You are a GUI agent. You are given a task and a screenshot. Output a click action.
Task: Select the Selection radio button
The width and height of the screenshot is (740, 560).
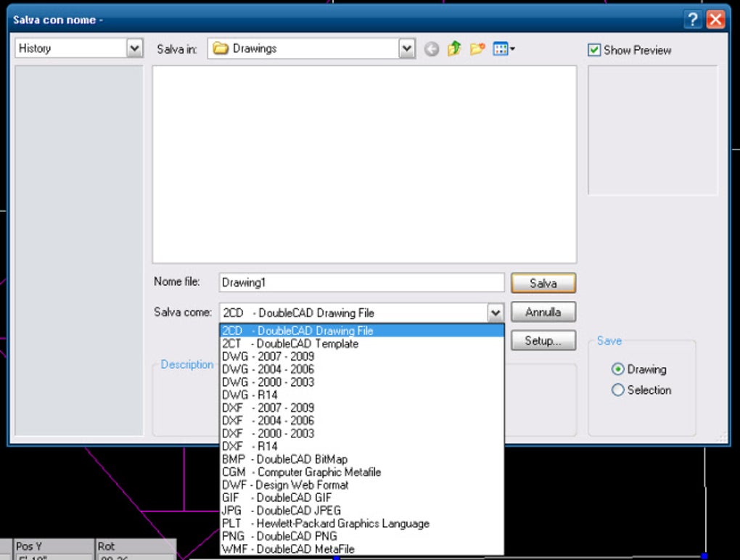pyautogui.click(x=617, y=390)
